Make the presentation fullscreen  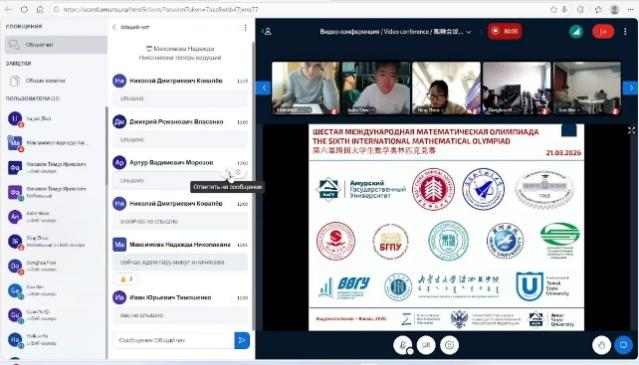[x=631, y=130]
